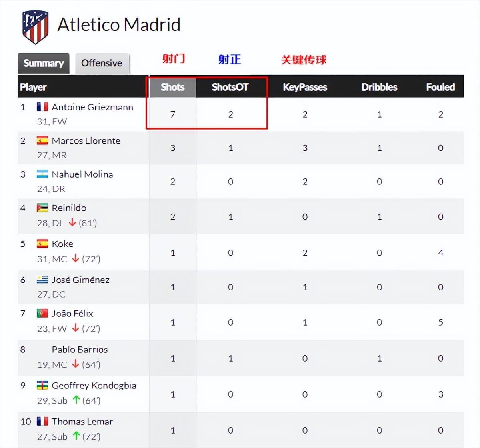480x448 pixels.
Task: Click the Portuguese flag beside João Félix
Action: click(x=42, y=313)
